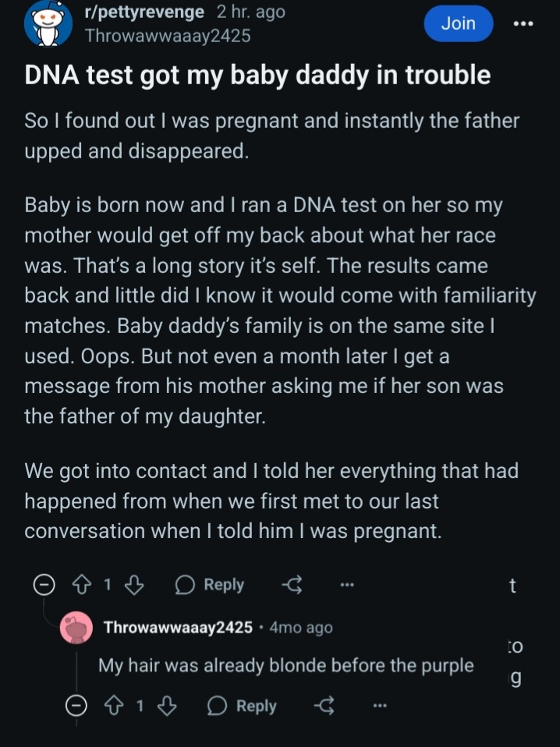View post author Throwawwaaay2425's profile
This screenshot has height=747, width=560.
click(x=167, y=35)
